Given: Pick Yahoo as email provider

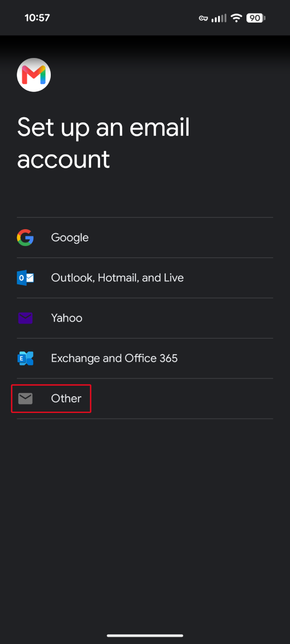Looking at the screenshot, I should [145, 318].
